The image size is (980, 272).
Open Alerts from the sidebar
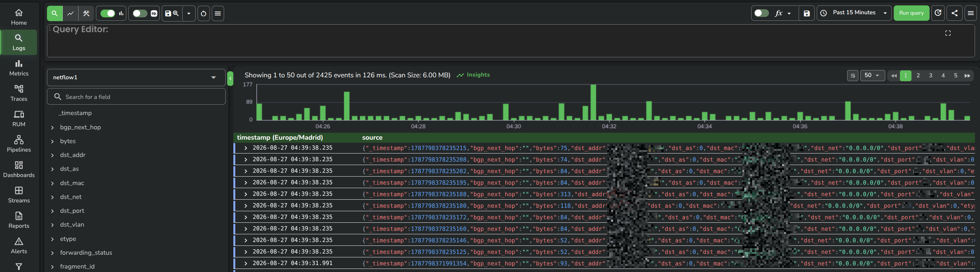tap(18, 245)
